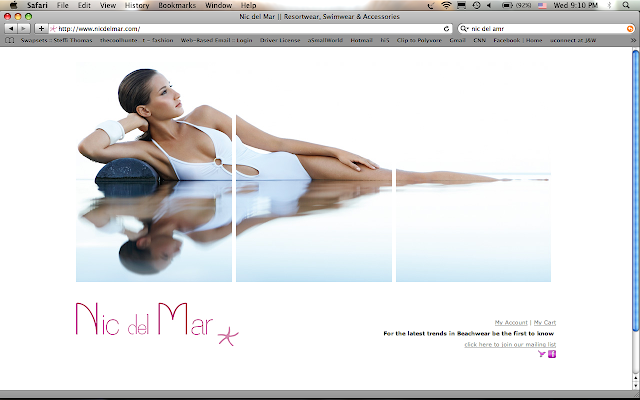Click the starfish favicon in address bar
640x400 pixels.
point(53,29)
